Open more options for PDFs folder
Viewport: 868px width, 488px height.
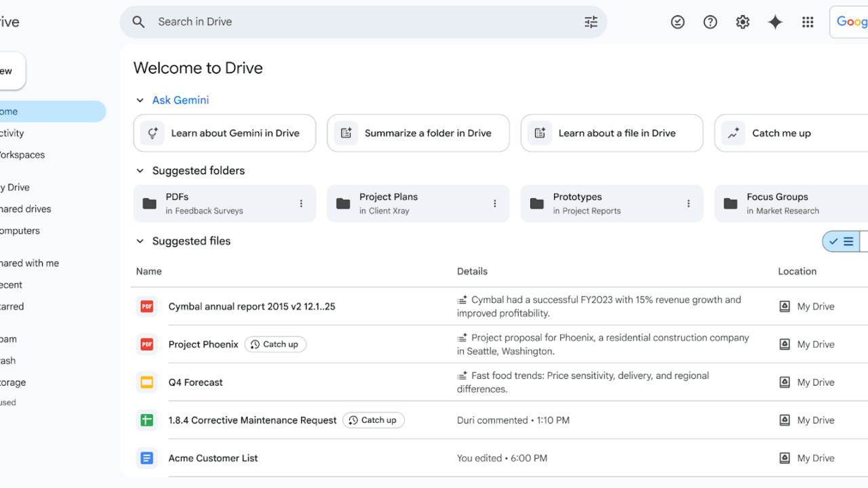(x=301, y=203)
